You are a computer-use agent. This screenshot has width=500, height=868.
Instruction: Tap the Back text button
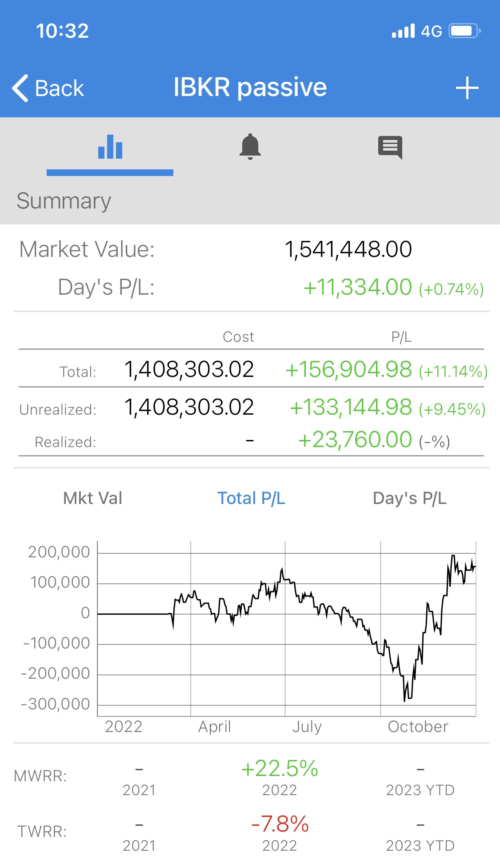[59, 88]
